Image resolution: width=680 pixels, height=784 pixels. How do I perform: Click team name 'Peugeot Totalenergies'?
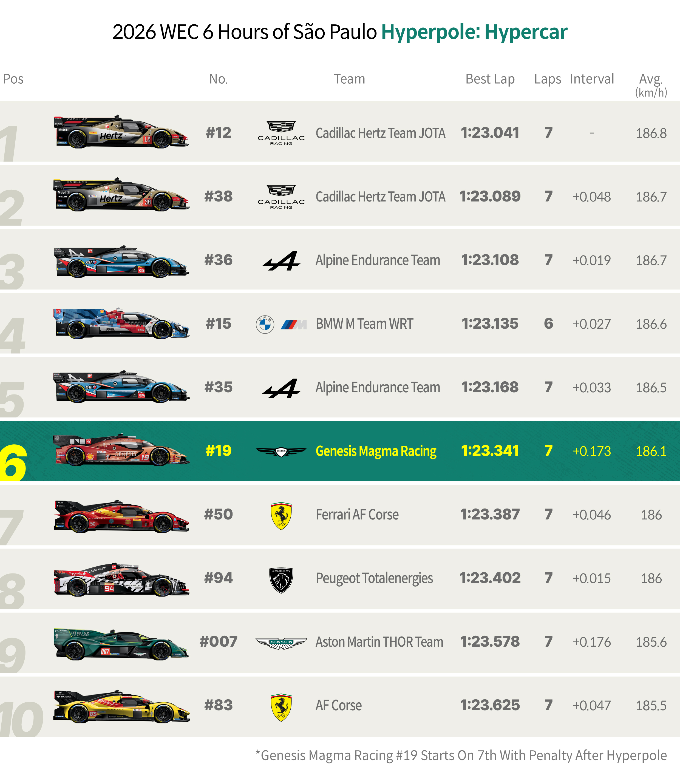[x=374, y=579]
